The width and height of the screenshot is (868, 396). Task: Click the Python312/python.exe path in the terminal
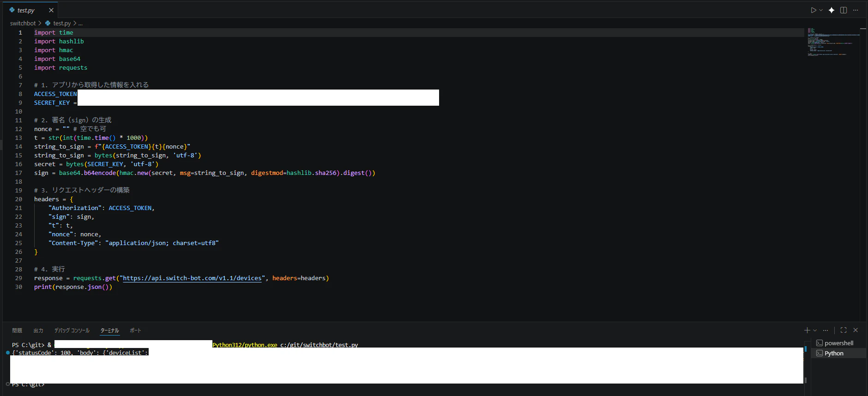[x=245, y=345]
